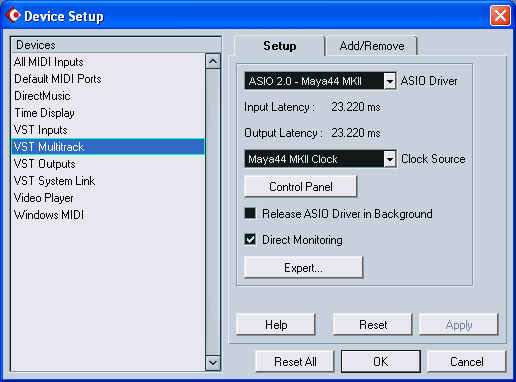Click the Devices list scroll up arrow

pos(213,61)
